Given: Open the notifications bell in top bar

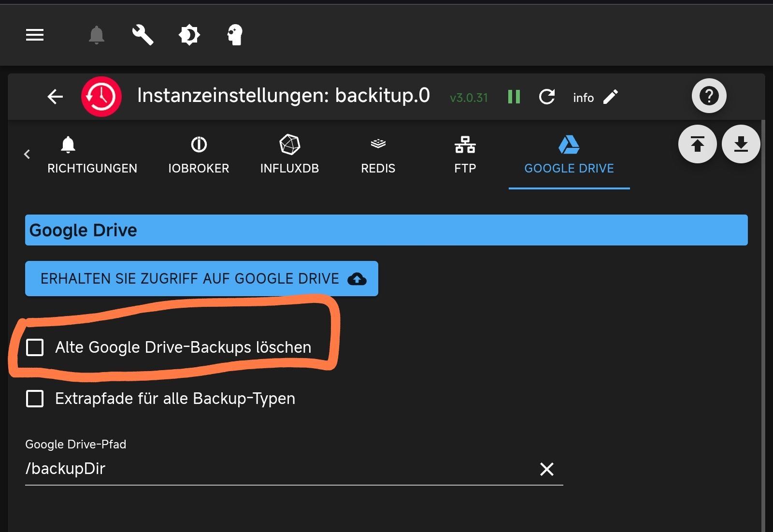Looking at the screenshot, I should (97, 35).
